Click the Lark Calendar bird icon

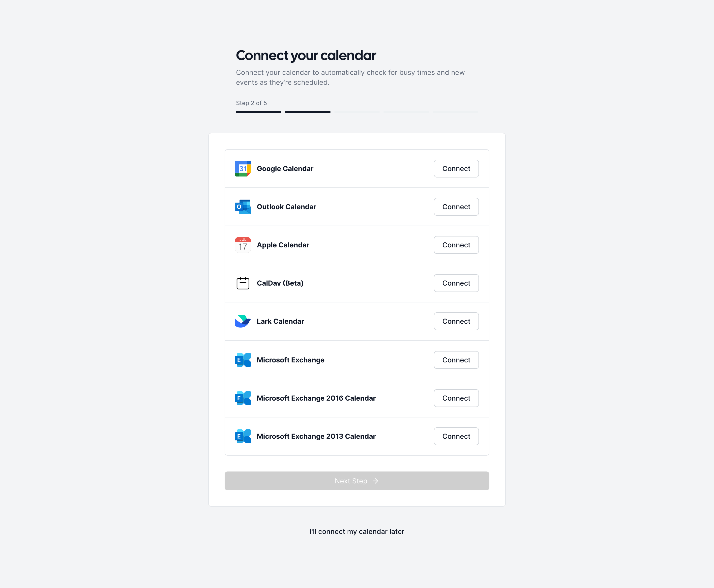coord(243,321)
